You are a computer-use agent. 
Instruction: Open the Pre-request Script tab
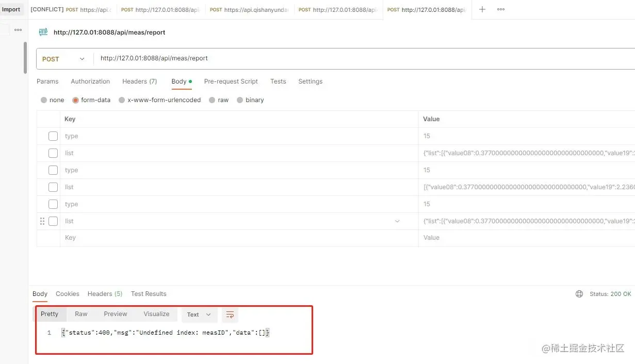(231, 81)
